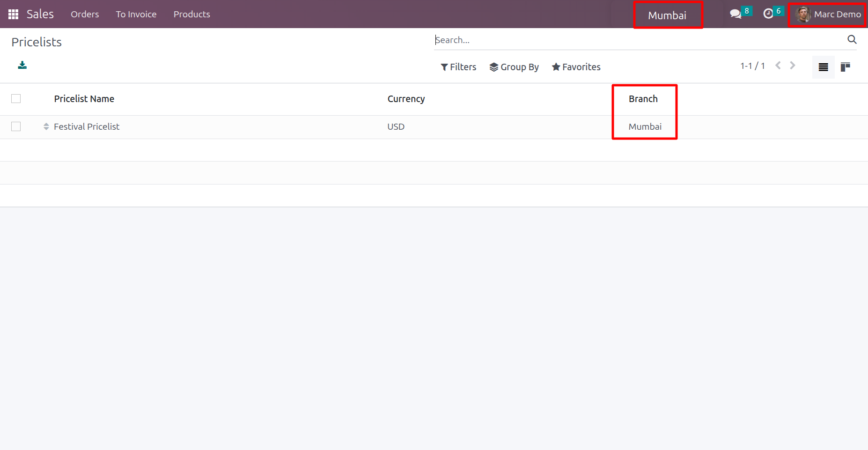Go to previous page arrow
868x450 pixels.
778,66
